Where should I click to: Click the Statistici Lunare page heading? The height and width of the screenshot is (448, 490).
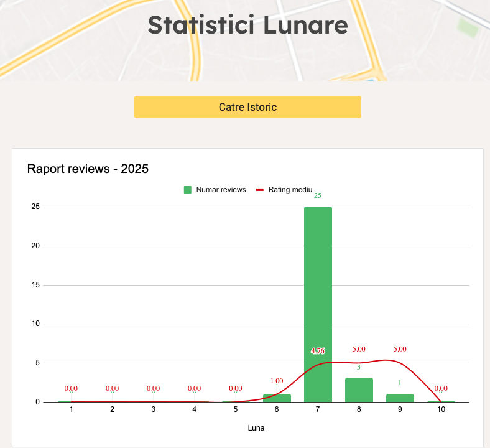247,25
